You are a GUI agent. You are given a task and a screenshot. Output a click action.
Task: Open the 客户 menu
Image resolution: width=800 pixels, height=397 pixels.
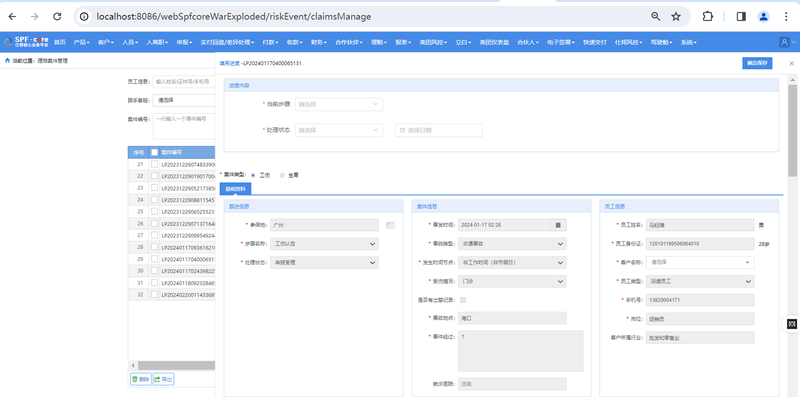106,42
